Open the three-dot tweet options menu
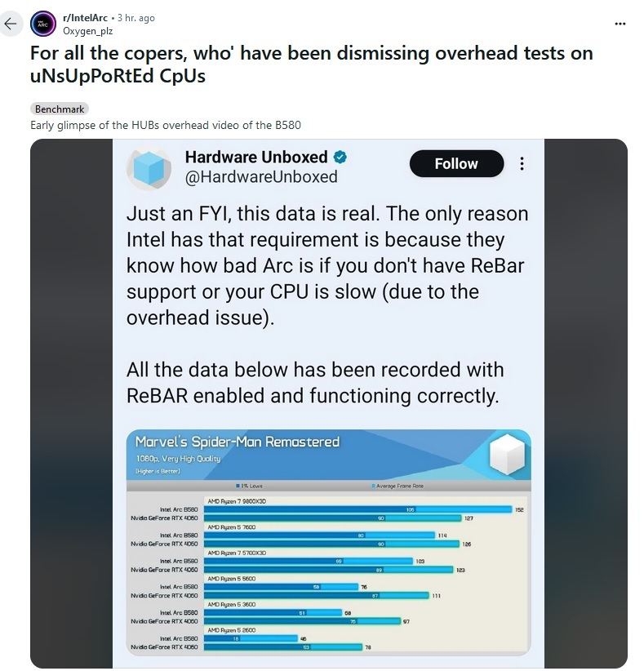The image size is (644, 671). [522, 164]
